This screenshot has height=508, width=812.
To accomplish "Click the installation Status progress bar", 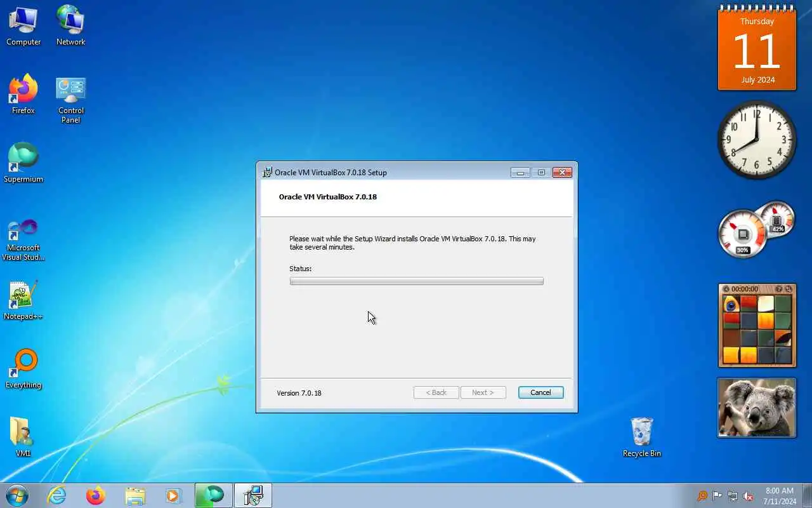I will point(416,281).
